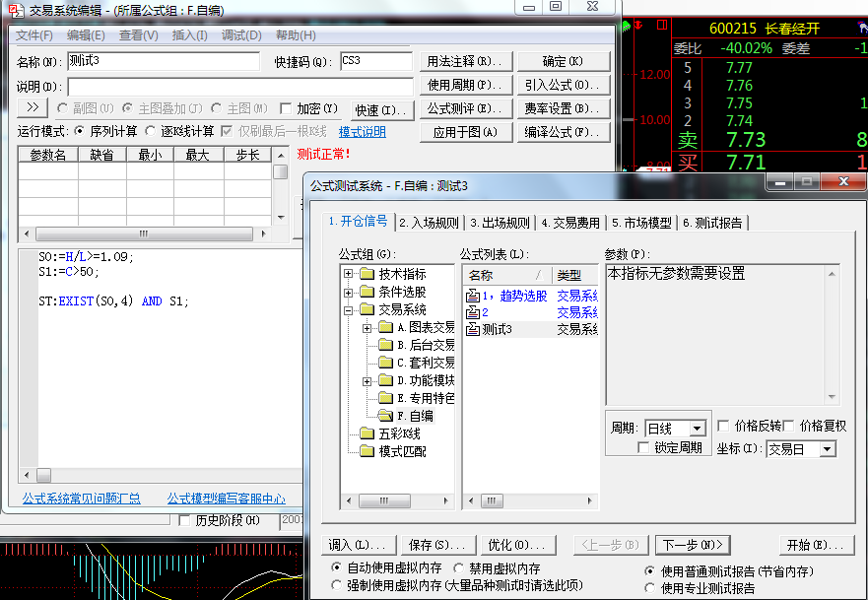Screen dimensions: 868x600
Task: Tick the 锁定周期 checkbox
Action: coord(643,447)
